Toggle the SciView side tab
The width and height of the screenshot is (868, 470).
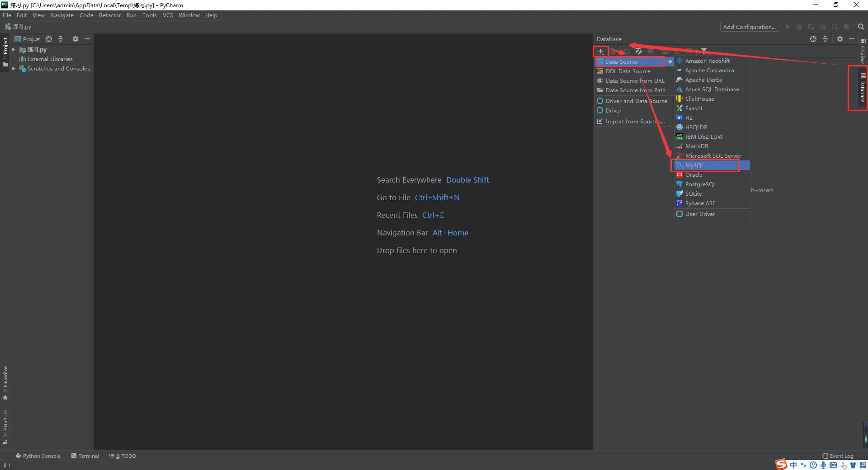point(863,51)
